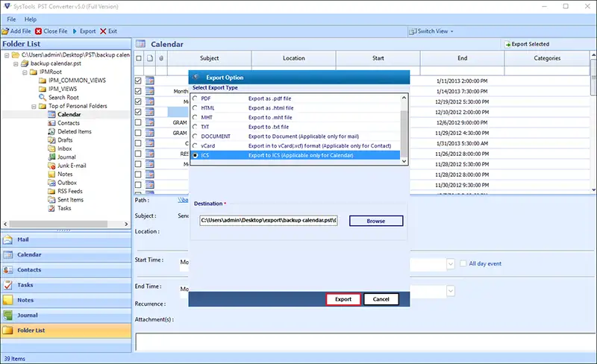597x364 pixels.
Task: Click the Export Selected green arrow icon
Action: pos(507,45)
